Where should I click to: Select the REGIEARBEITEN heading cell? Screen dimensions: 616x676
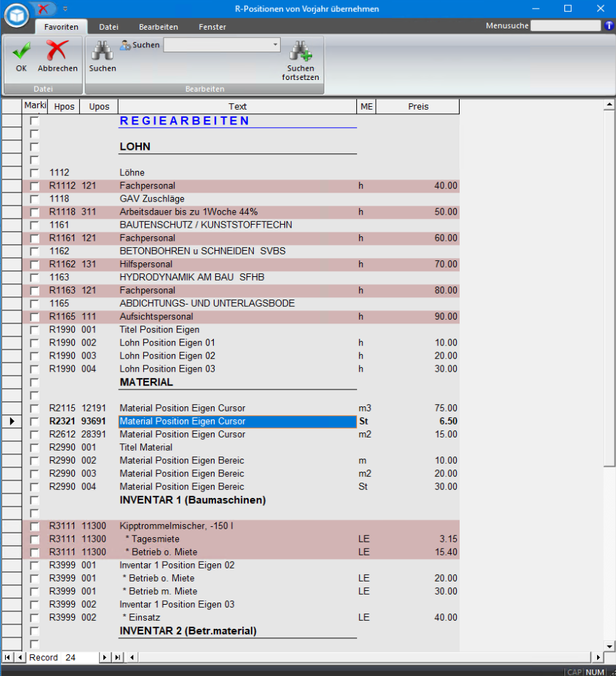[x=237, y=121]
